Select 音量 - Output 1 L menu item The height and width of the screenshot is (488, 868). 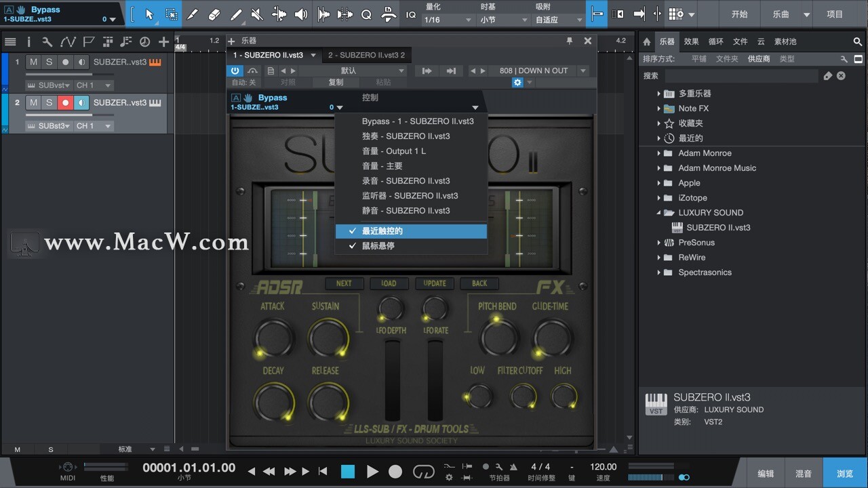411,151
